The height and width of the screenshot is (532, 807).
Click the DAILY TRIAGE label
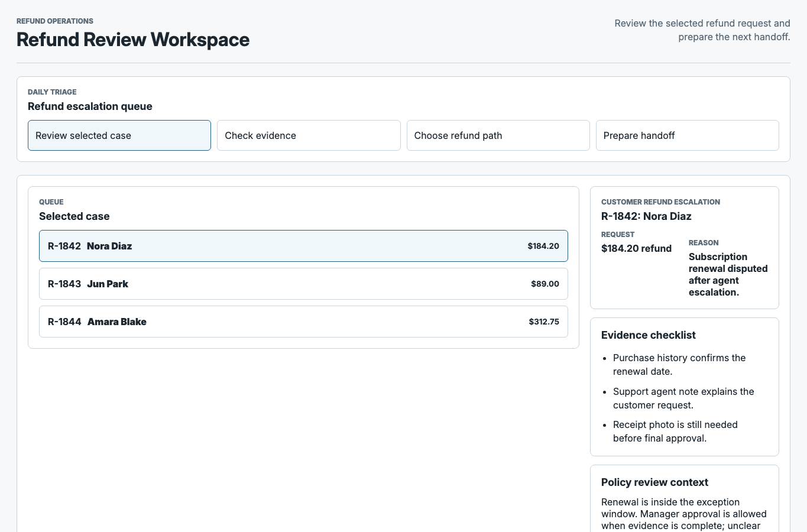(x=52, y=92)
